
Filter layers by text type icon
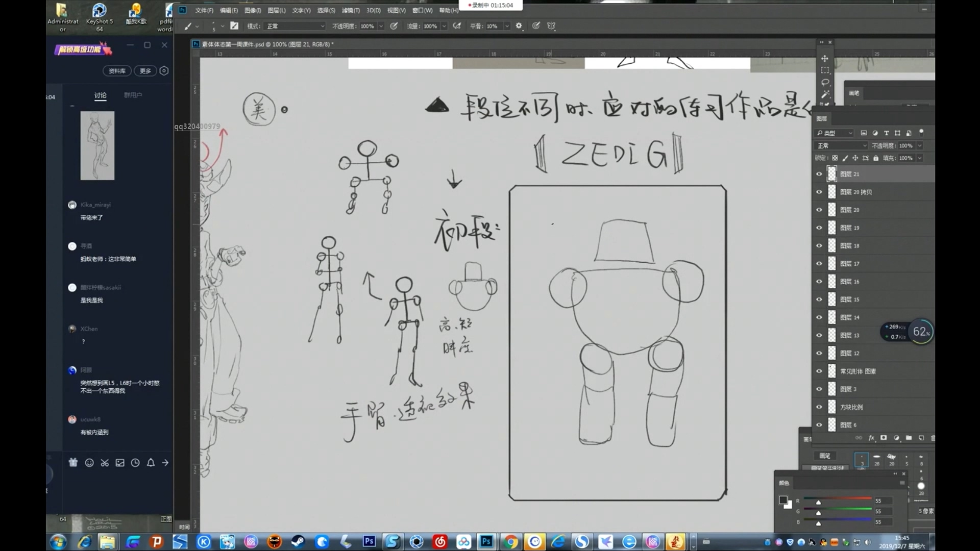point(887,133)
